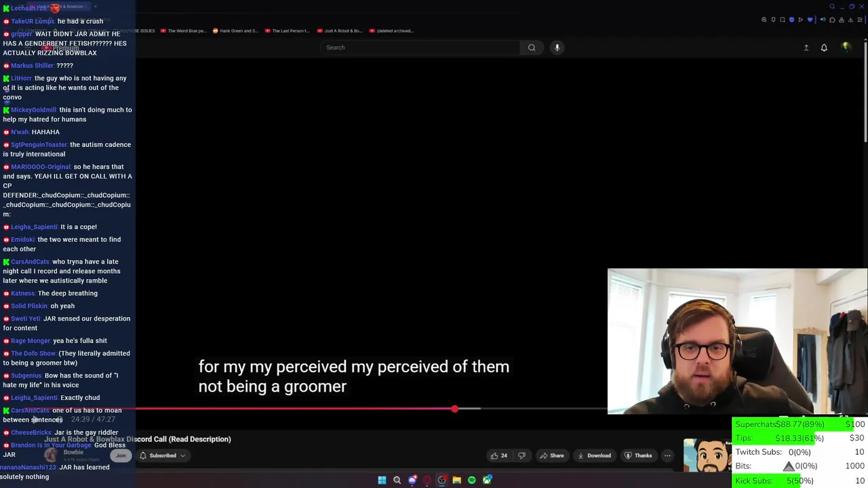Toggle the ad blocker shield icon
This screenshot has width=868, height=488.
791,20
